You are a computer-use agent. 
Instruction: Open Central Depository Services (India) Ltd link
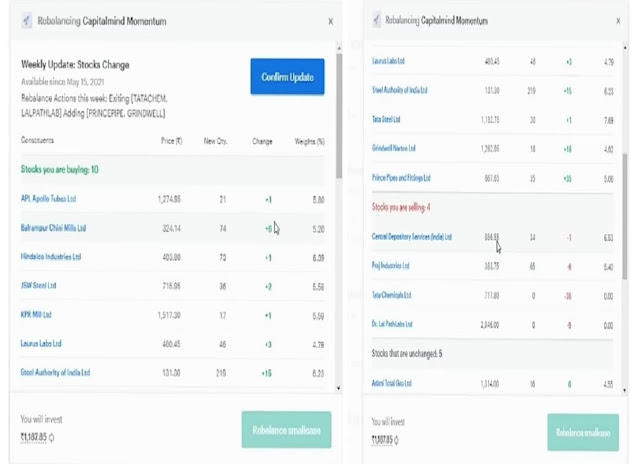click(412, 237)
